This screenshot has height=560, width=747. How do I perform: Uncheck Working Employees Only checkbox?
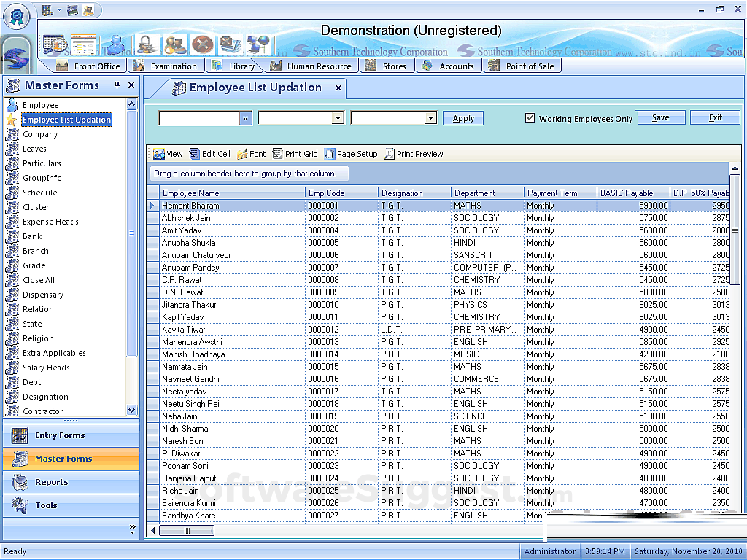point(530,118)
